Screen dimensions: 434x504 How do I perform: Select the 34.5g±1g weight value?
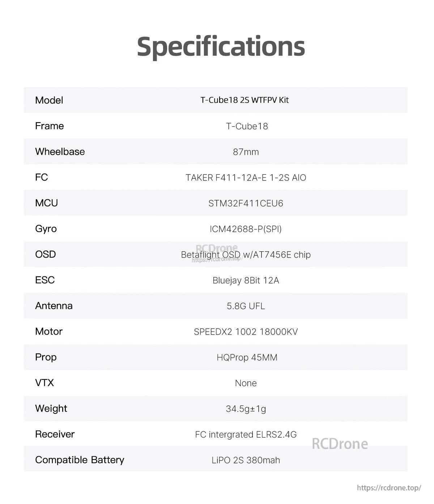click(x=246, y=409)
